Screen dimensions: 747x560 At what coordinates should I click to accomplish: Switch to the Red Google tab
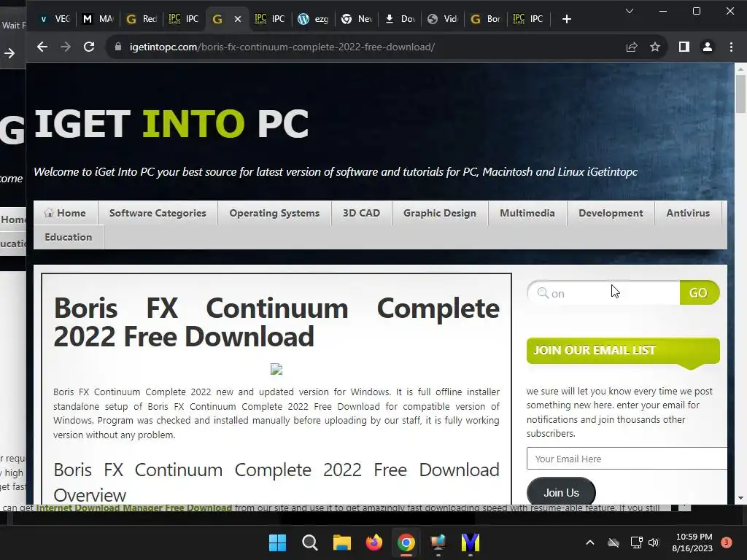coord(142,19)
